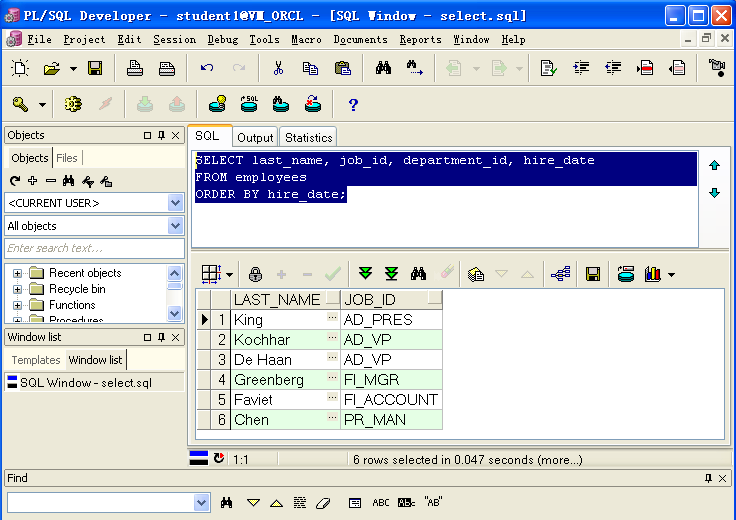
Task: Close the Window list panel
Action: (176, 337)
